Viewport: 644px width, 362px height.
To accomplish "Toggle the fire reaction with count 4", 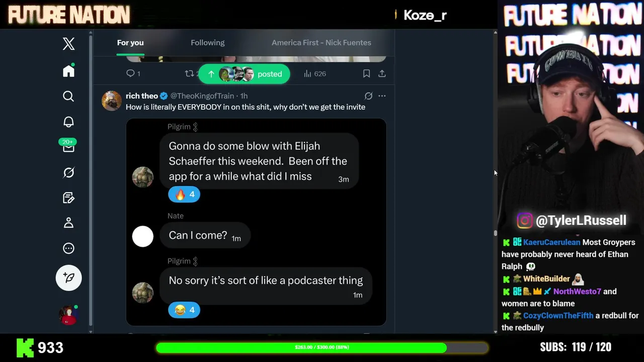I will point(184,195).
